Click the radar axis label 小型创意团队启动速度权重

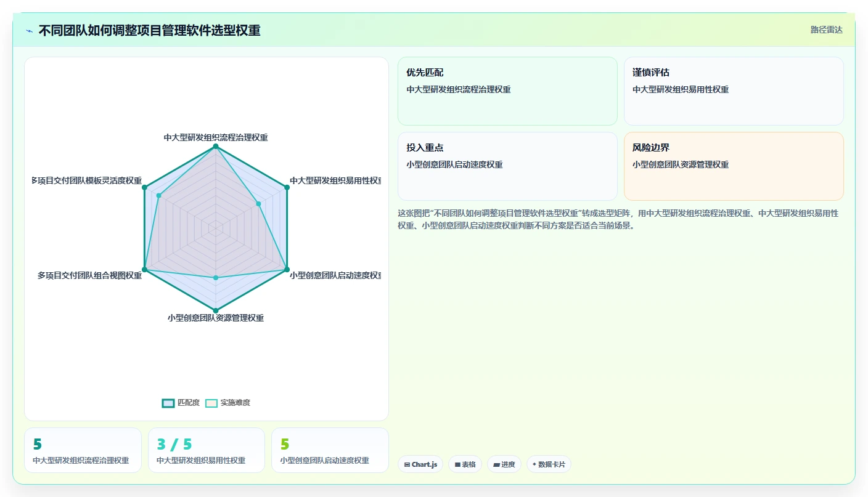tap(335, 275)
